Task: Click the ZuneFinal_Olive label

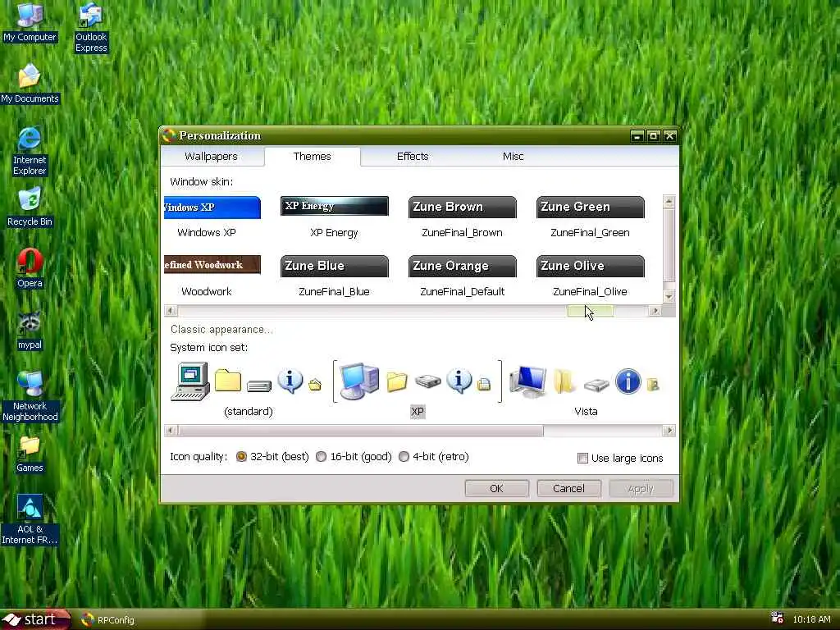Action: coord(590,292)
